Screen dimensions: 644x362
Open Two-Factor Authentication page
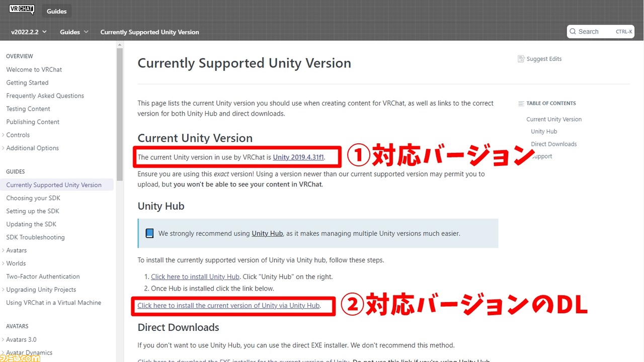coord(43,277)
